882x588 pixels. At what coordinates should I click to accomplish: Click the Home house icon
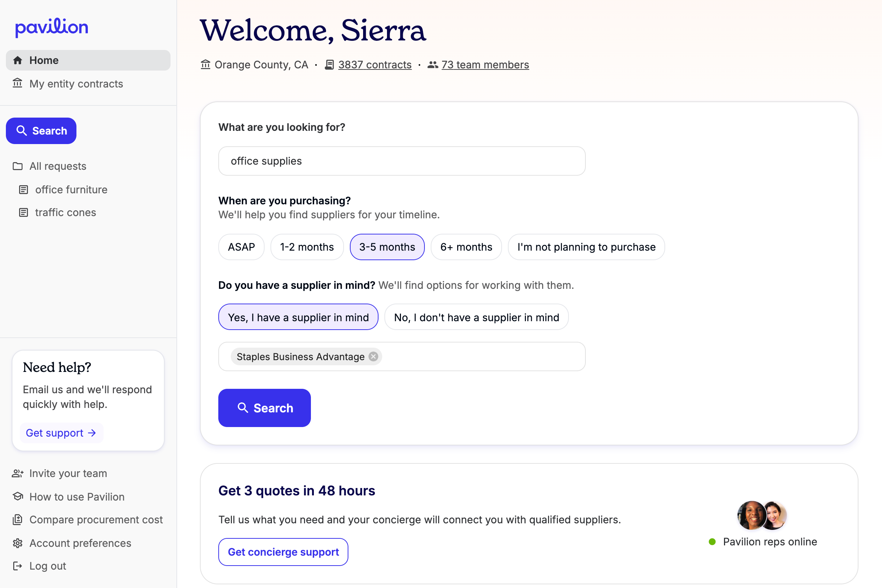coord(18,60)
